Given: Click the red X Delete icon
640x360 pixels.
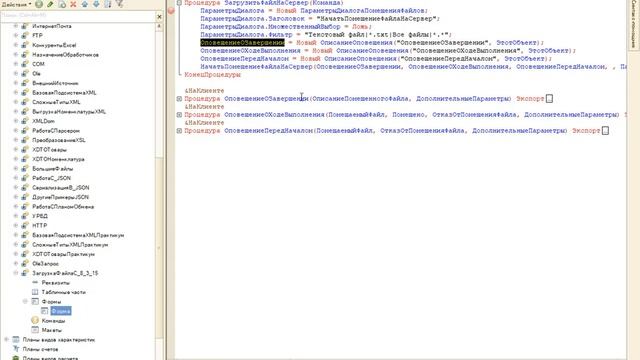Looking at the screenshot, I should [73, 4].
